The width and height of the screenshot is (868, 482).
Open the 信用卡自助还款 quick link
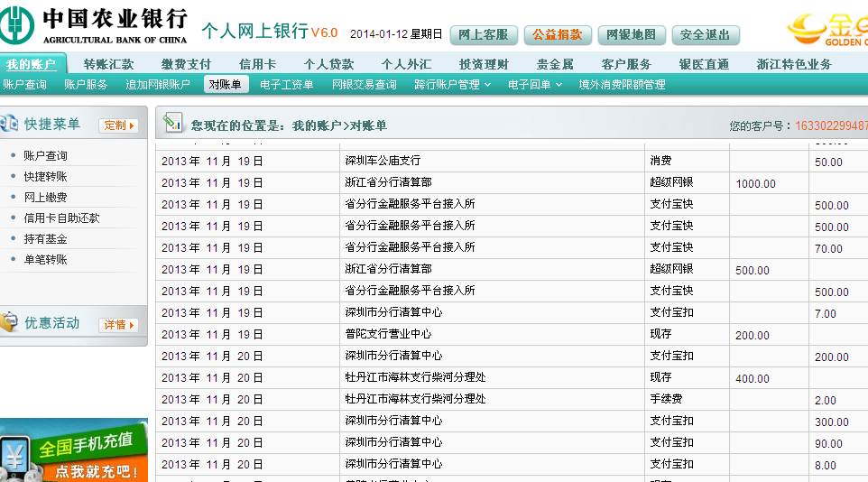click(61, 218)
